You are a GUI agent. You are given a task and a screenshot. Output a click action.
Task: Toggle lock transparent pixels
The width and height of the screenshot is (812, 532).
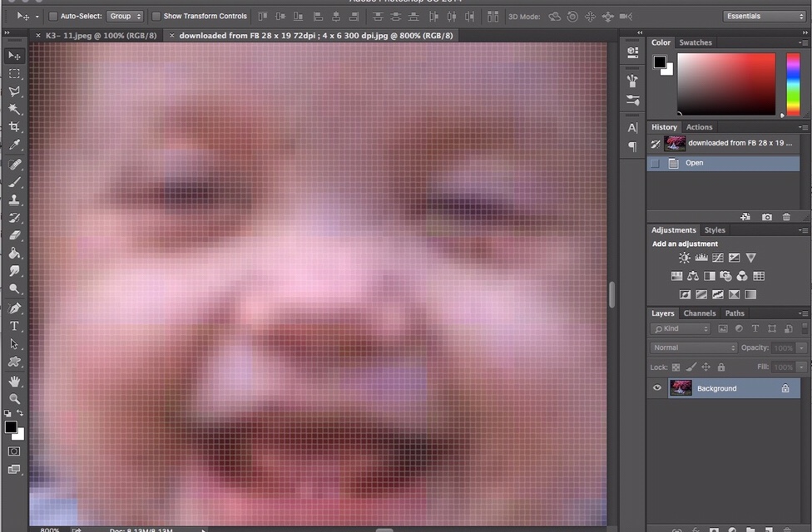676,367
